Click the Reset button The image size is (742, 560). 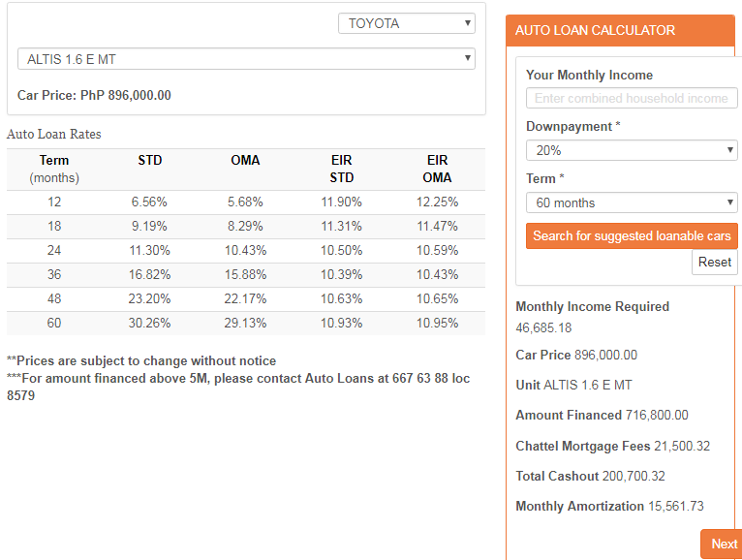pyautogui.click(x=715, y=262)
